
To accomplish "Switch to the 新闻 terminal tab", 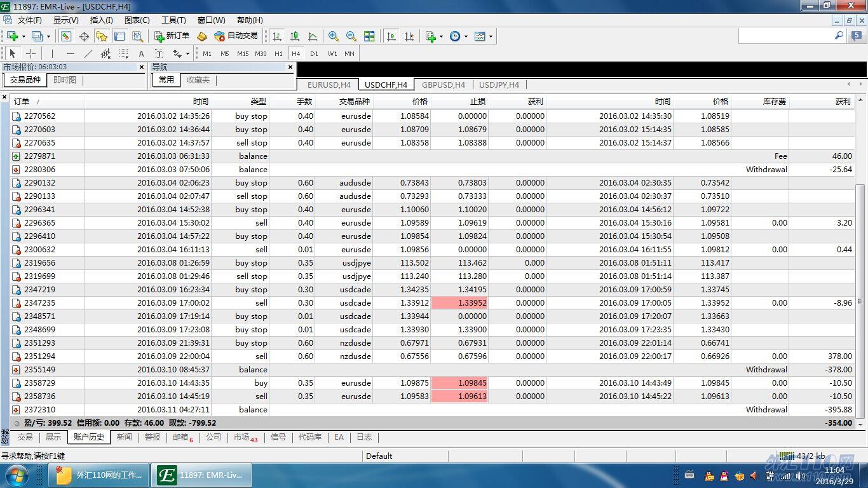I will pyautogui.click(x=125, y=437).
